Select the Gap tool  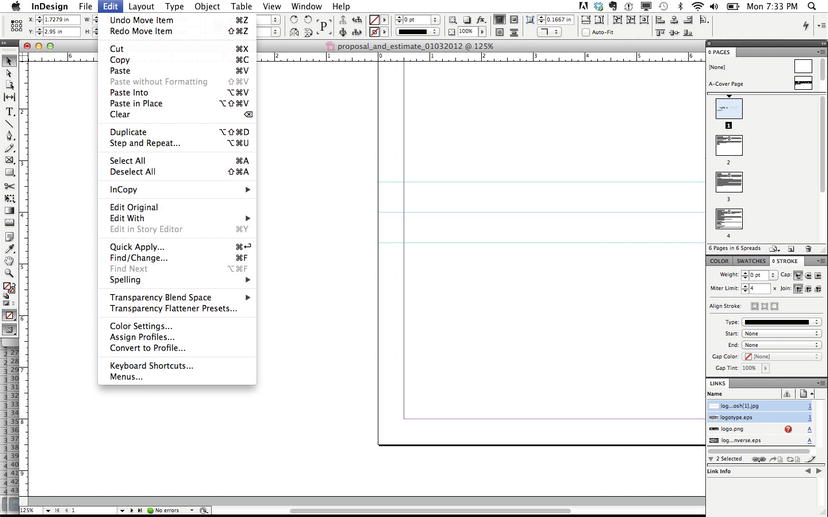point(9,97)
